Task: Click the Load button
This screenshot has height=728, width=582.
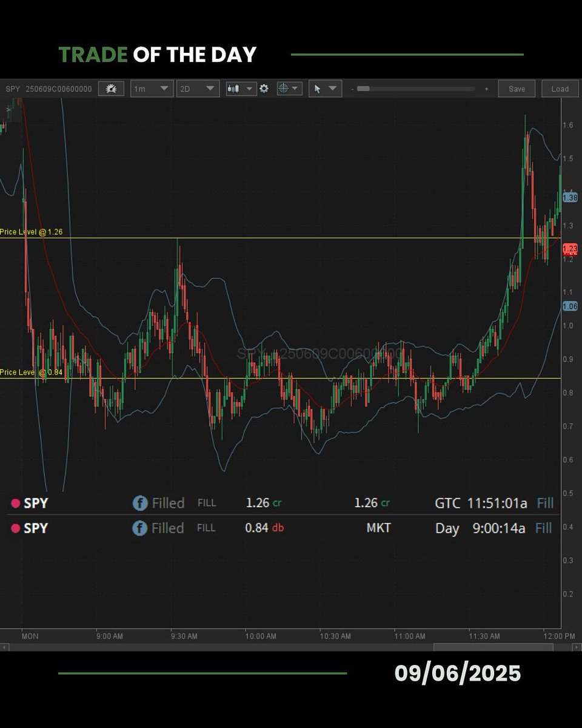Action: pyautogui.click(x=560, y=89)
